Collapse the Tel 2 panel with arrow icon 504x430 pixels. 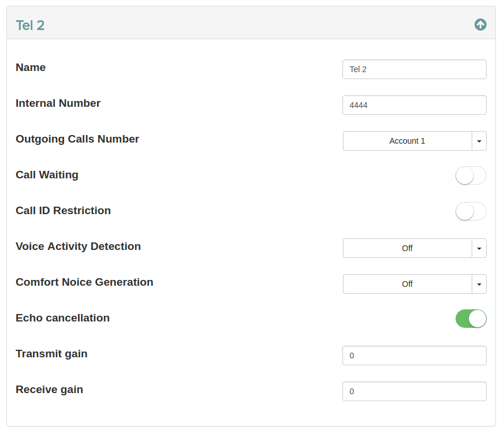pyautogui.click(x=480, y=24)
